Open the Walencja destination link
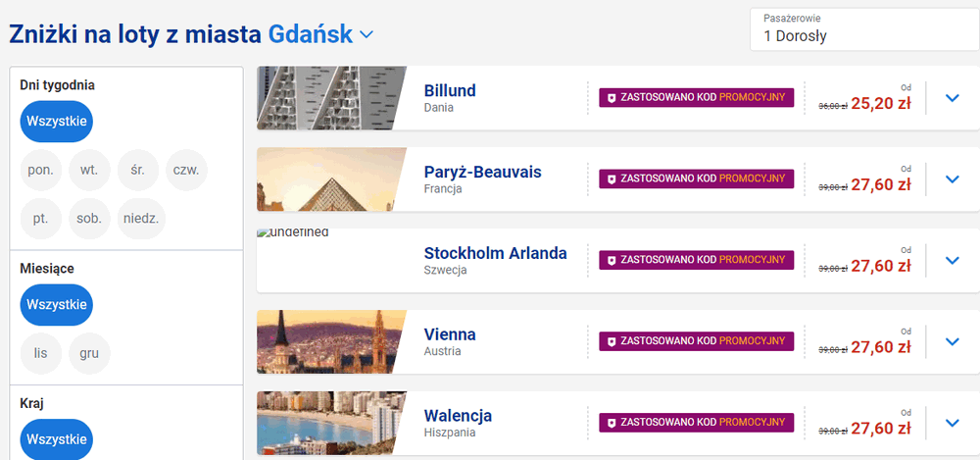Viewport: 980px width, 460px height. [x=458, y=415]
